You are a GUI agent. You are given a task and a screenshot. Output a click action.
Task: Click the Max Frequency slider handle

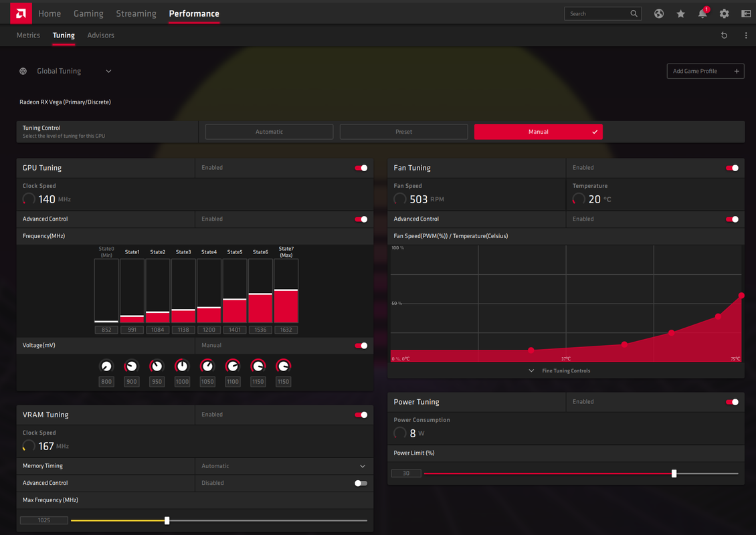click(x=167, y=520)
